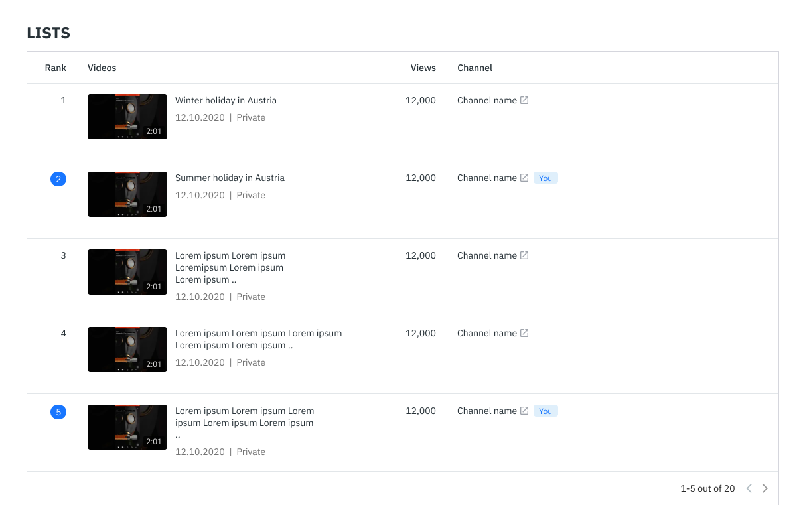
Task: Open Channel name link in rank 4 row
Action: [x=486, y=334]
